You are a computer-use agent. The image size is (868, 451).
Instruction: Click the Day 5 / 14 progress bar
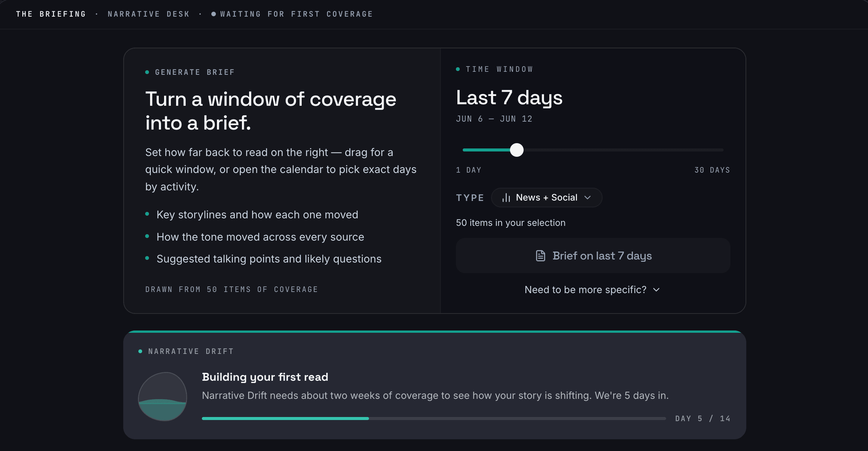pos(434,419)
